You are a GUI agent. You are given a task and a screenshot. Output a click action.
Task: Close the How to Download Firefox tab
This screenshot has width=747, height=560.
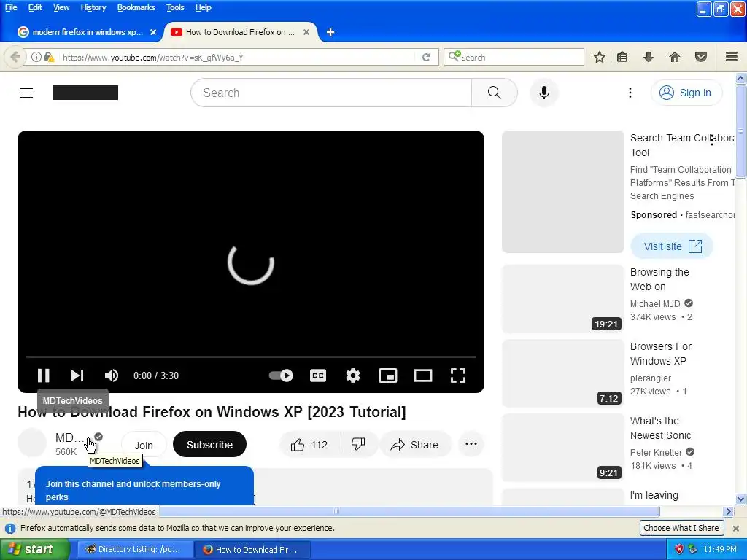point(306,32)
